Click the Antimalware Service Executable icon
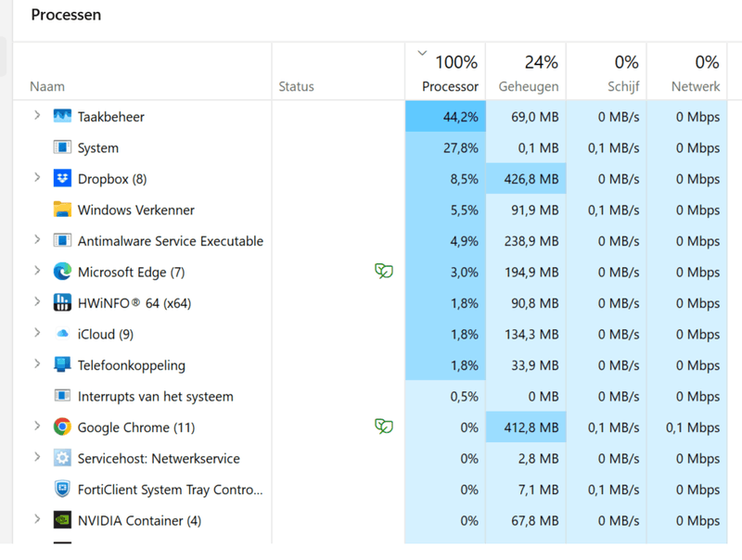This screenshot has width=742, height=560. [x=62, y=240]
